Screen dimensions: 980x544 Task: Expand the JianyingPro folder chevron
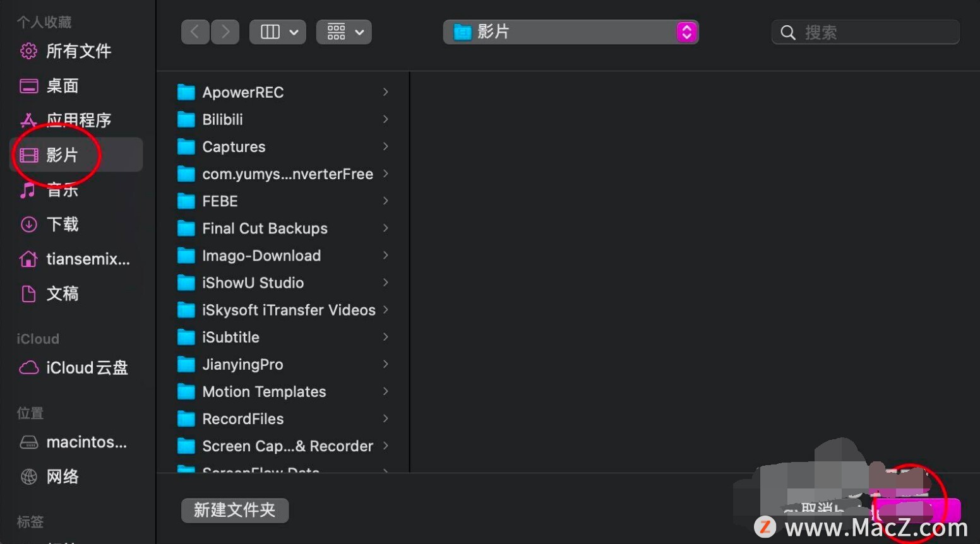385,364
